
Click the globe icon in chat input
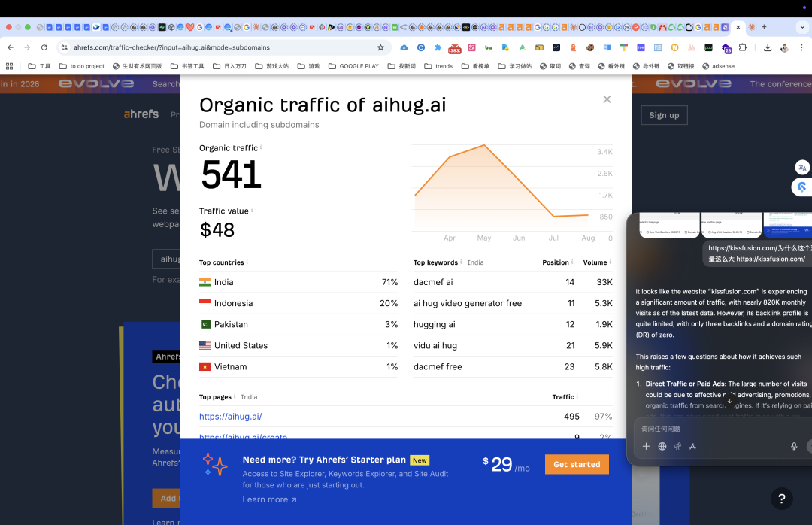(x=662, y=446)
